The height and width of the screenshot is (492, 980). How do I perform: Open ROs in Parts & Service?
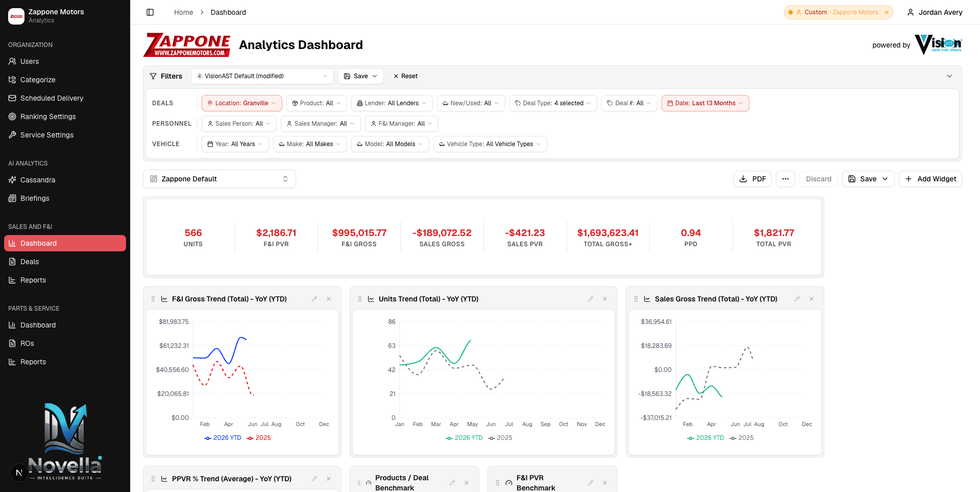[65, 343]
